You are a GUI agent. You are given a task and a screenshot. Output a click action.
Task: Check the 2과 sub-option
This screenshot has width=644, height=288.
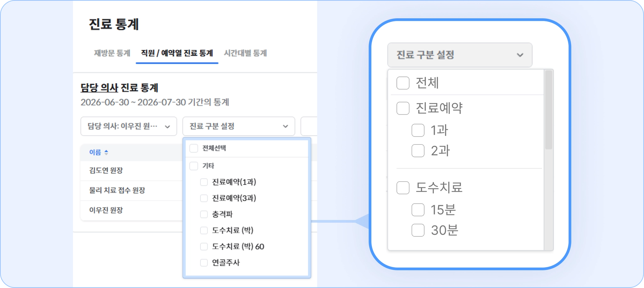418,151
